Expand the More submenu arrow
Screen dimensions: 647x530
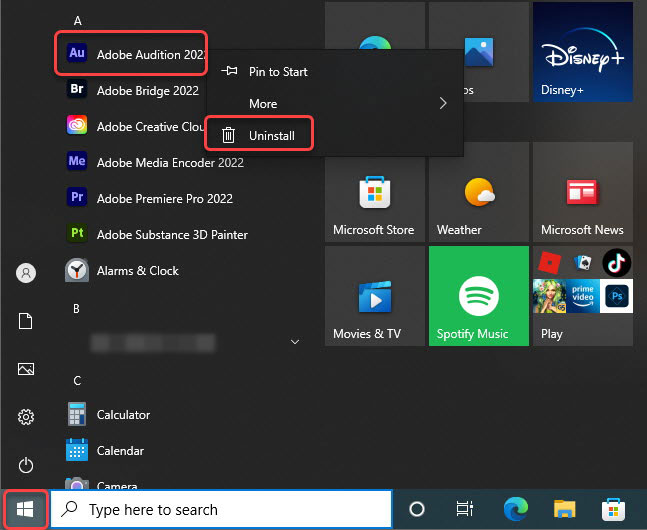point(443,103)
